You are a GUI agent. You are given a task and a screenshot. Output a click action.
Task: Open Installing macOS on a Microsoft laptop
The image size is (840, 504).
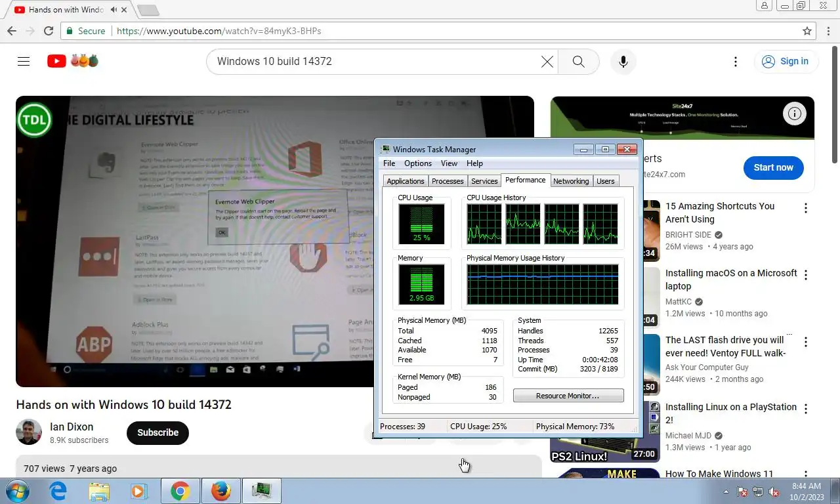tap(731, 280)
